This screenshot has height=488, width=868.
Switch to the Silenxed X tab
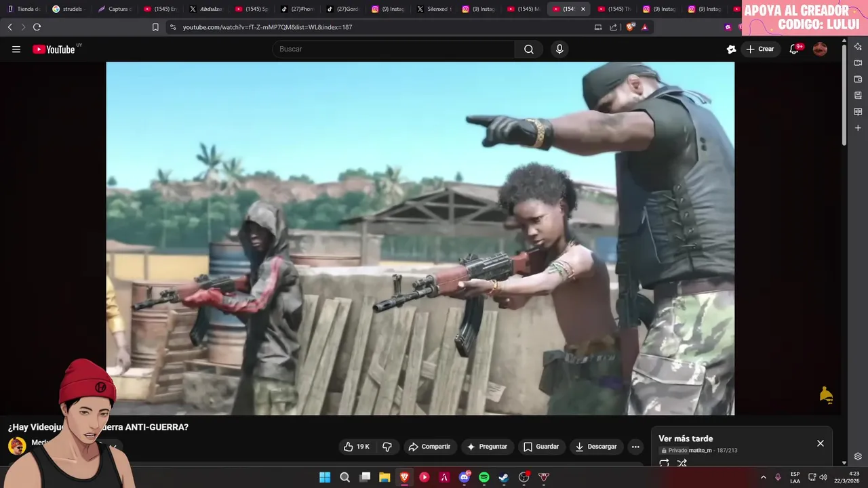(434, 9)
